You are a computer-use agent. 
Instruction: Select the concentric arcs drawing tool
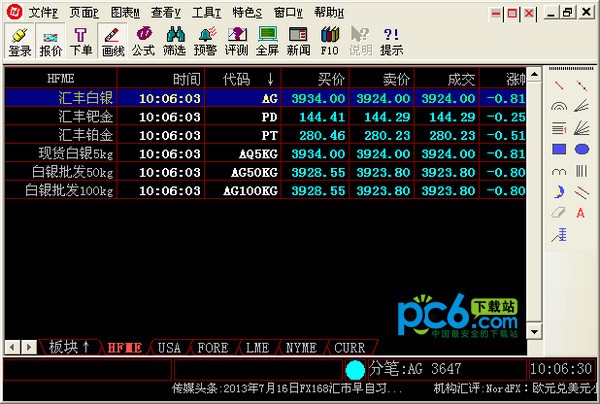click(x=559, y=106)
